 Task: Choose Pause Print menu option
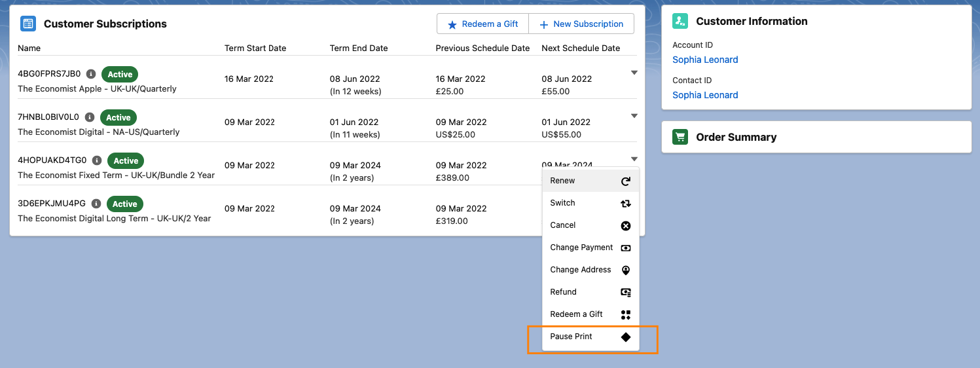[590, 337]
